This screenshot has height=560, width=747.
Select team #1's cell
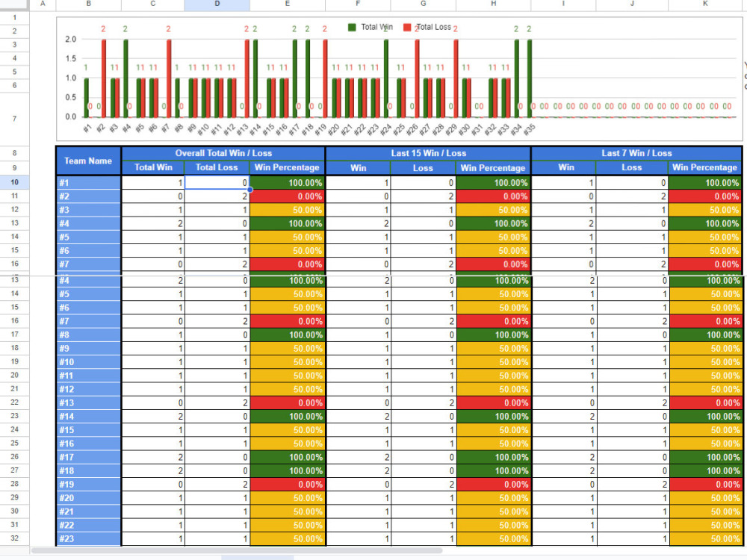point(87,181)
